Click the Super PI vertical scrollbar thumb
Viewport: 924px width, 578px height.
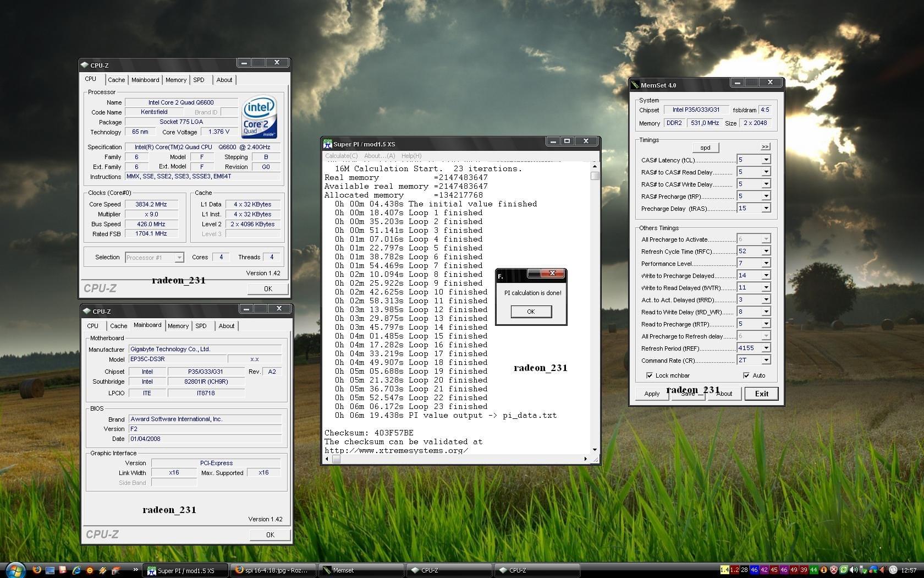(595, 176)
